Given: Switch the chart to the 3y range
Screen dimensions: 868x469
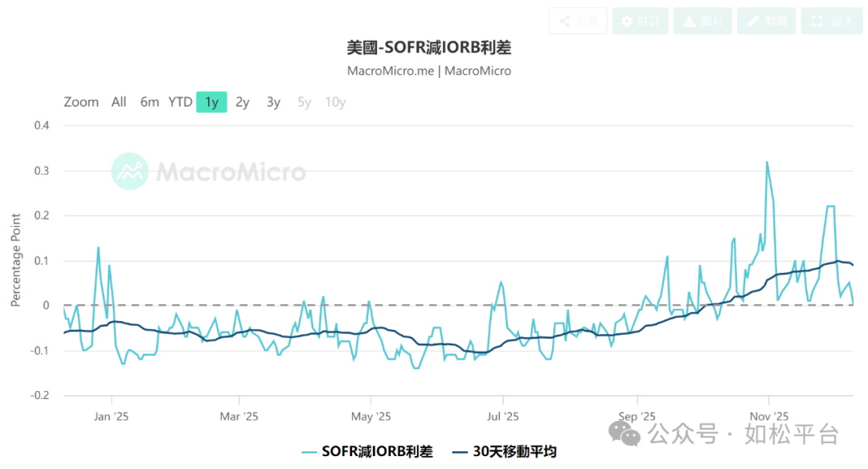Looking at the screenshot, I should pyautogui.click(x=272, y=102).
